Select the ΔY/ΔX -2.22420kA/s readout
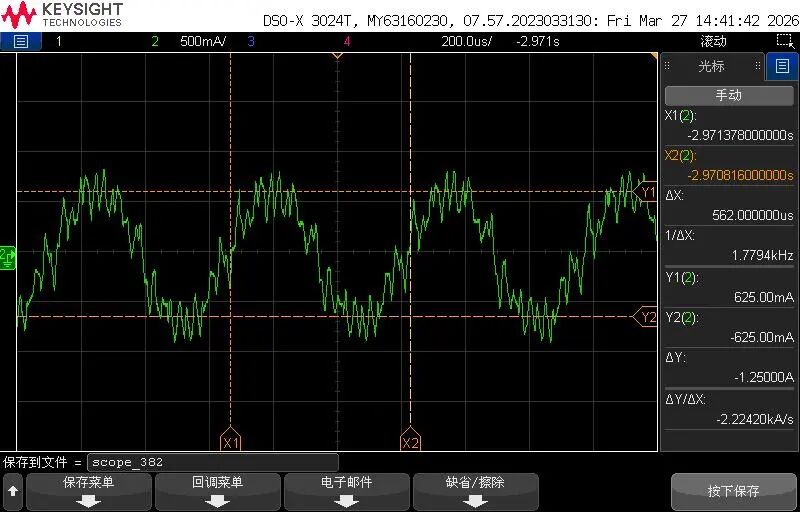This screenshot has height=512, width=800. [x=729, y=409]
